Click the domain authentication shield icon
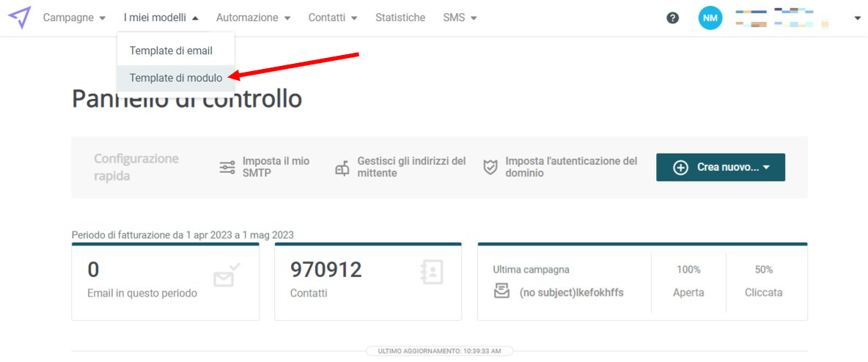Viewport: 868px width, 362px height. coord(490,167)
